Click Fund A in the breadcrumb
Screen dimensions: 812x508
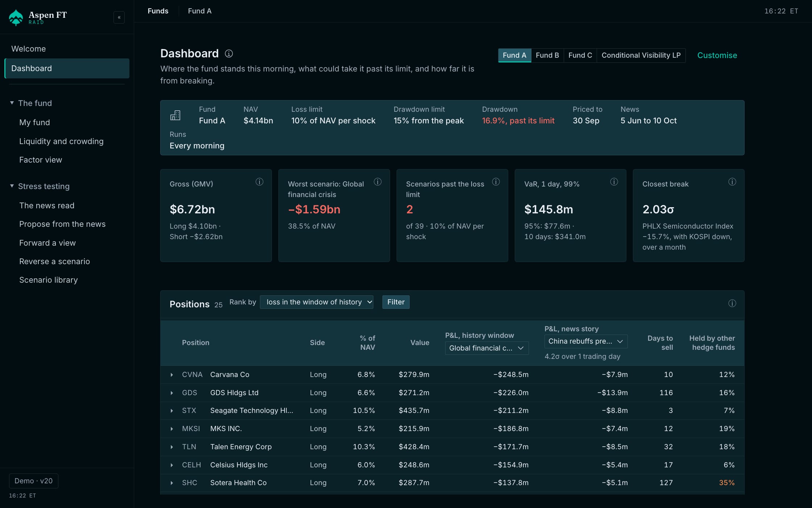click(x=200, y=11)
